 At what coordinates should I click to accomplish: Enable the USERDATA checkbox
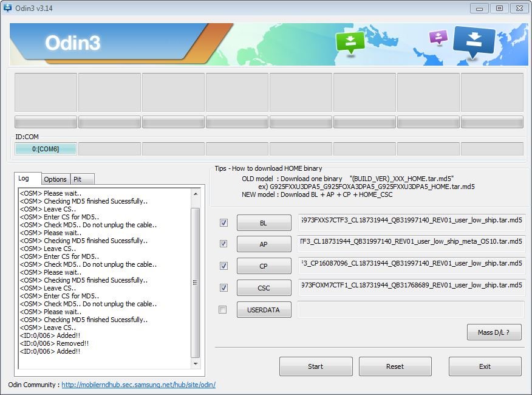pos(223,310)
